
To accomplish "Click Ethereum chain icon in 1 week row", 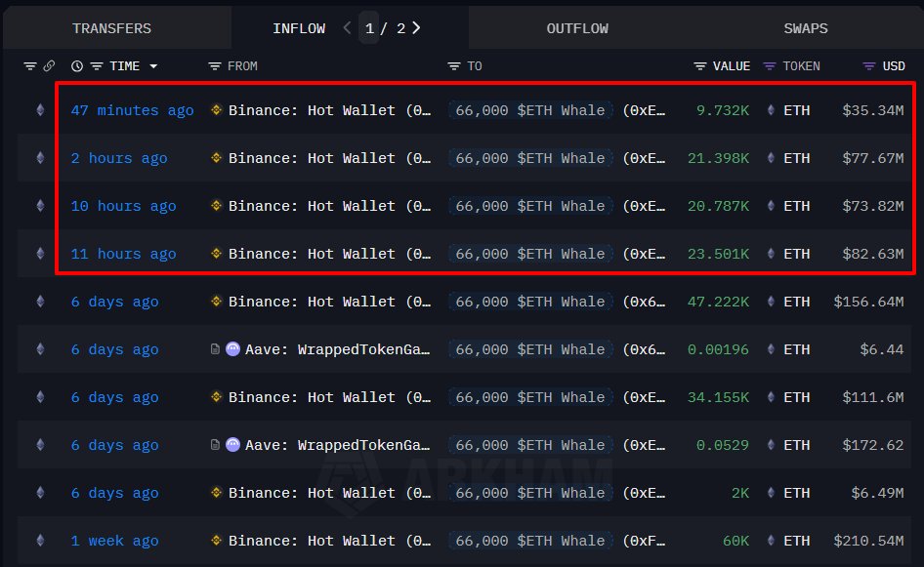I will click(x=40, y=540).
